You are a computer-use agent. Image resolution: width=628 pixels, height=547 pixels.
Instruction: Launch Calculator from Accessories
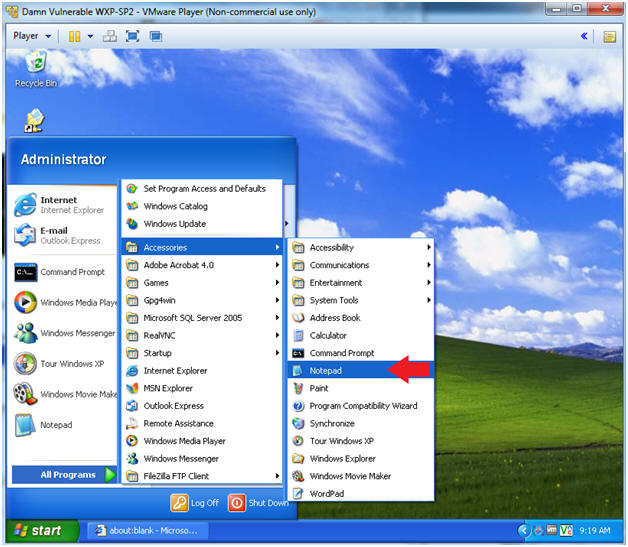click(361, 336)
